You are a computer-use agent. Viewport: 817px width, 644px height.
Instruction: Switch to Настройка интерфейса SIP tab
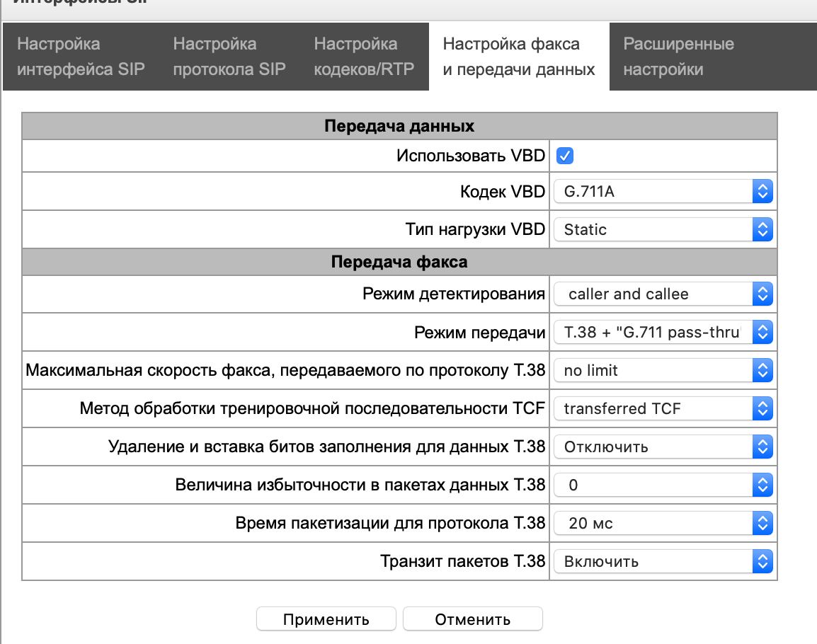pyautogui.click(x=81, y=57)
